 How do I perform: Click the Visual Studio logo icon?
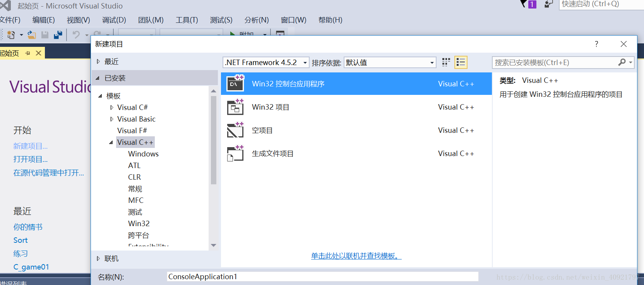click(5, 5)
